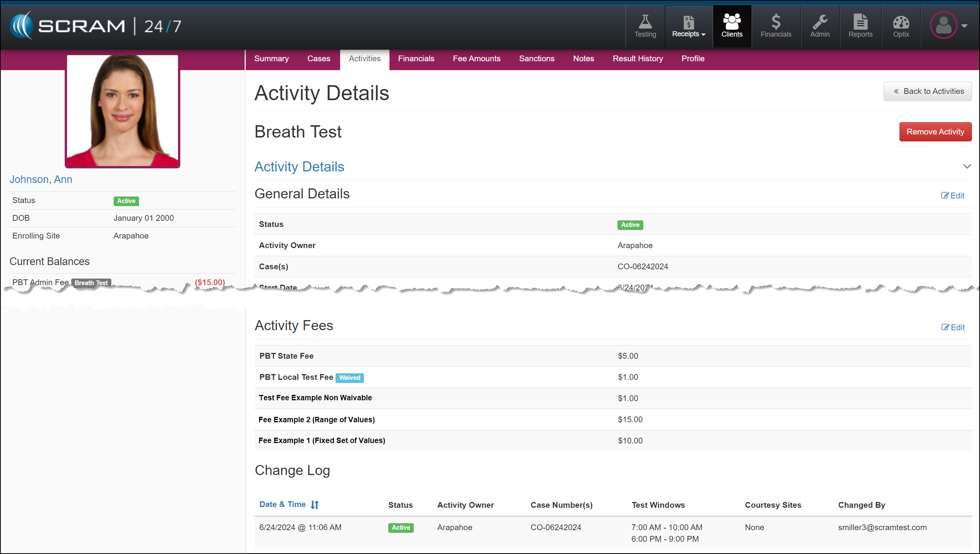Select the Clients people icon

pyautogui.click(x=732, y=26)
